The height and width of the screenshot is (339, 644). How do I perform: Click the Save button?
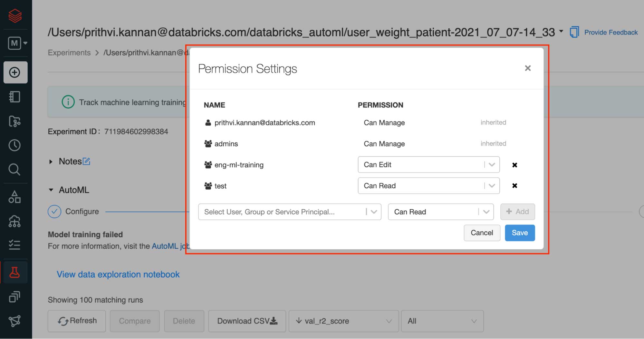coord(519,233)
